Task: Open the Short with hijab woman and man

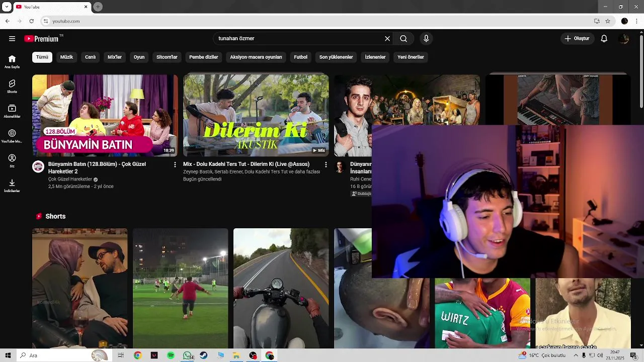Action: [80, 288]
